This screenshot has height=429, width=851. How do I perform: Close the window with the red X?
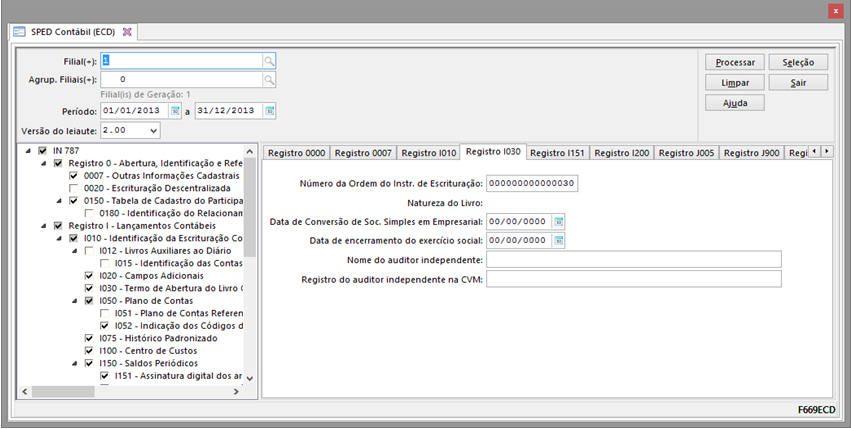coord(835,11)
